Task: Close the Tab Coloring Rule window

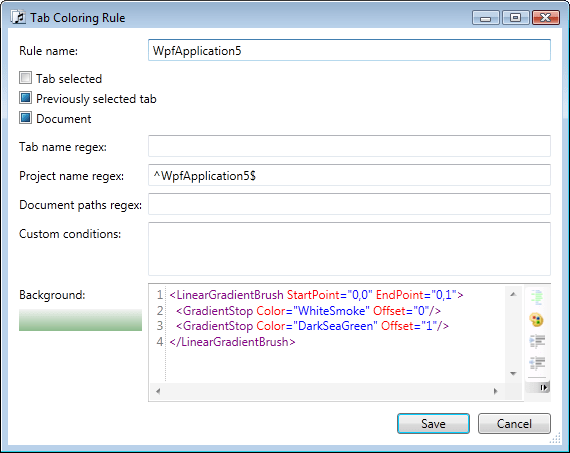Action: [x=546, y=17]
